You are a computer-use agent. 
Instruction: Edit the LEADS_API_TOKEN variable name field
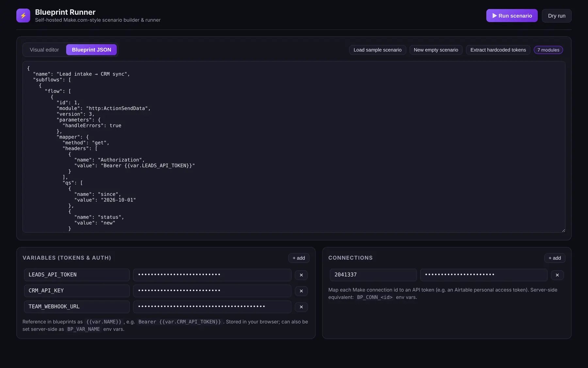tap(77, 275)
